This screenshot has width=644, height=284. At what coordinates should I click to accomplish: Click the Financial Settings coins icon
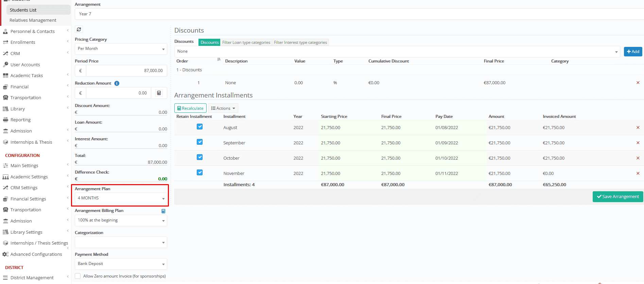coord(5,199)
